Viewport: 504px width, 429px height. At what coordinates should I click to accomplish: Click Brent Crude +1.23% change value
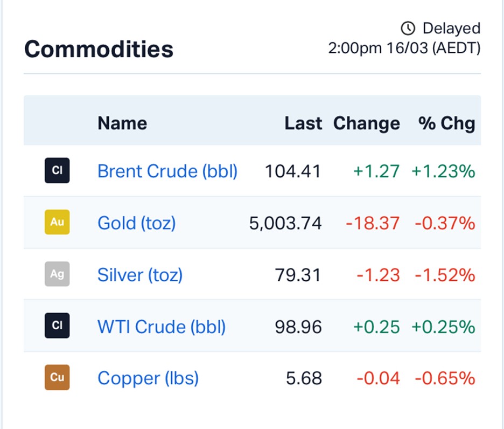443,171
